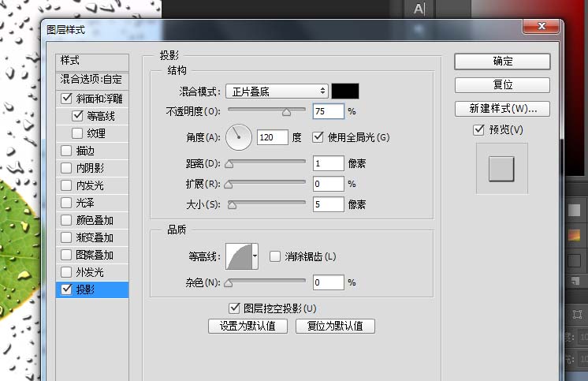Click the 杂色 field showing 0

point(328,282)
